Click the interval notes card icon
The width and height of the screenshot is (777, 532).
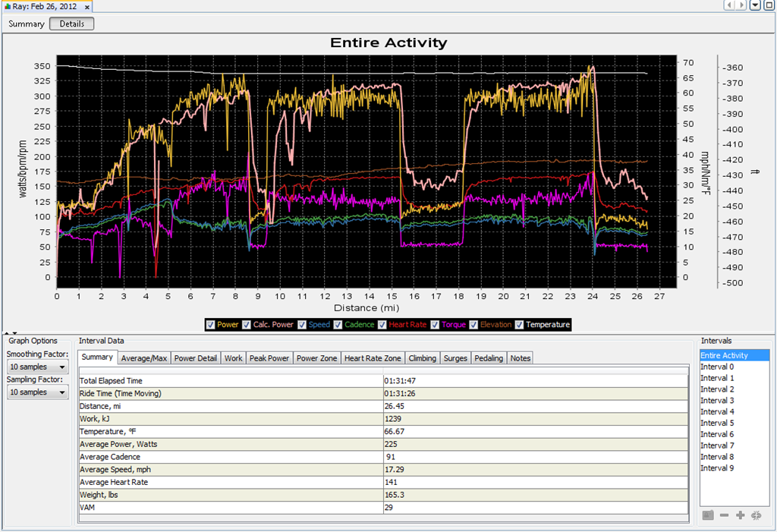pos(708,515)
